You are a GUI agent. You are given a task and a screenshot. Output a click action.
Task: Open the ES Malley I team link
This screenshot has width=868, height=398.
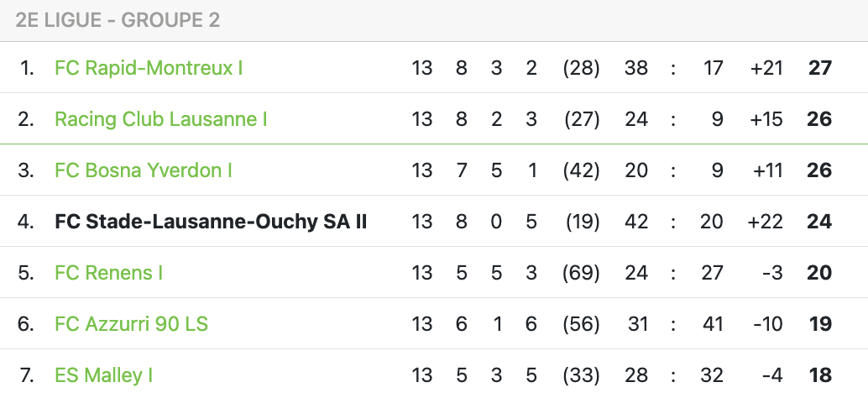point(103,375)
